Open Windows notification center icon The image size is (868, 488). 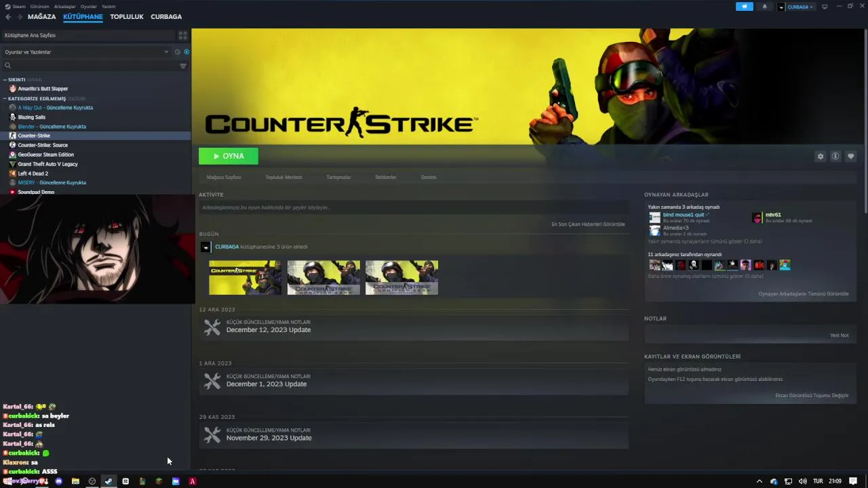[853, 481]
